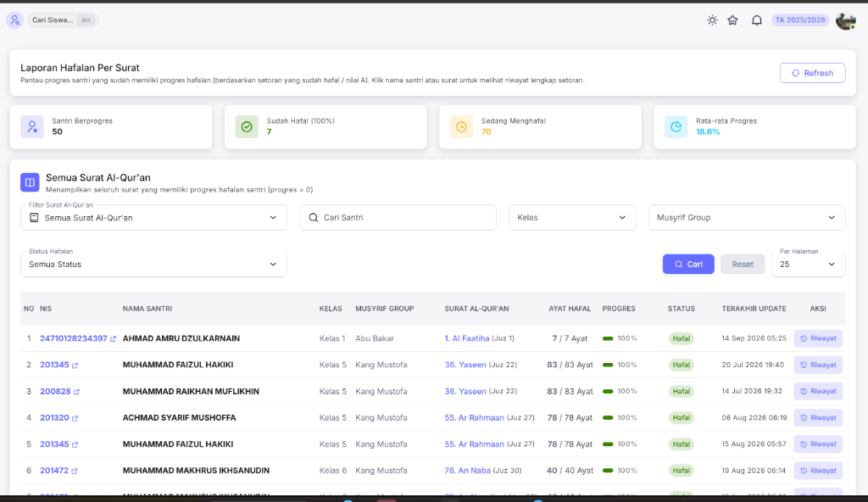This screenshot has width=868, height=502.
Task: Click Riwayat for Achmad Syarif Mushoffa
Action: click(x=818, y=418)
